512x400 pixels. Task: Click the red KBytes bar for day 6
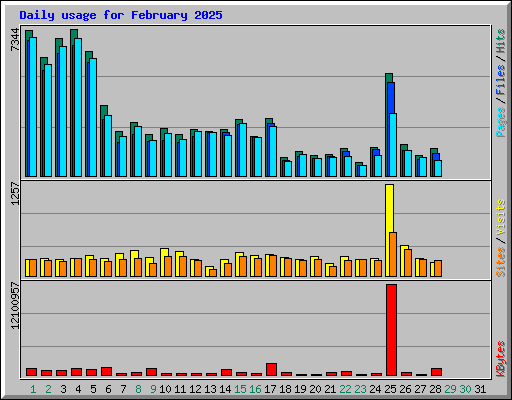[x=106, y=372]
